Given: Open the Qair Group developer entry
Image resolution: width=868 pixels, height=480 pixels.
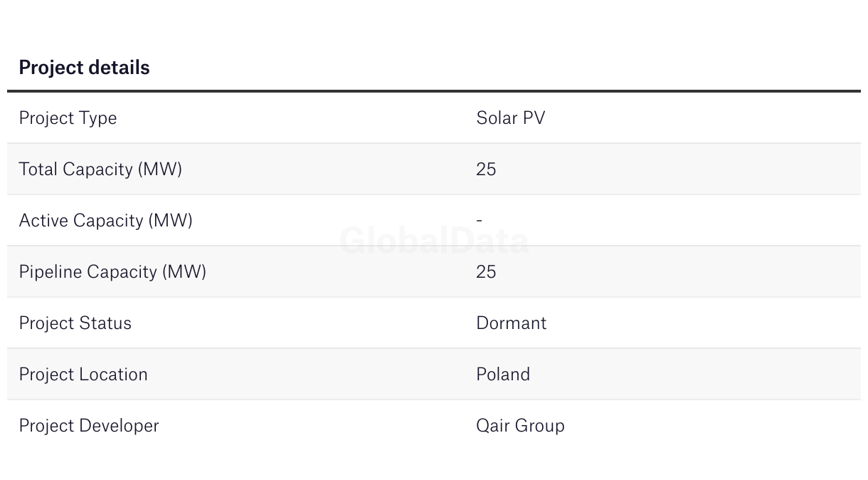Looking at the screenshot, I should click(520, 426).
